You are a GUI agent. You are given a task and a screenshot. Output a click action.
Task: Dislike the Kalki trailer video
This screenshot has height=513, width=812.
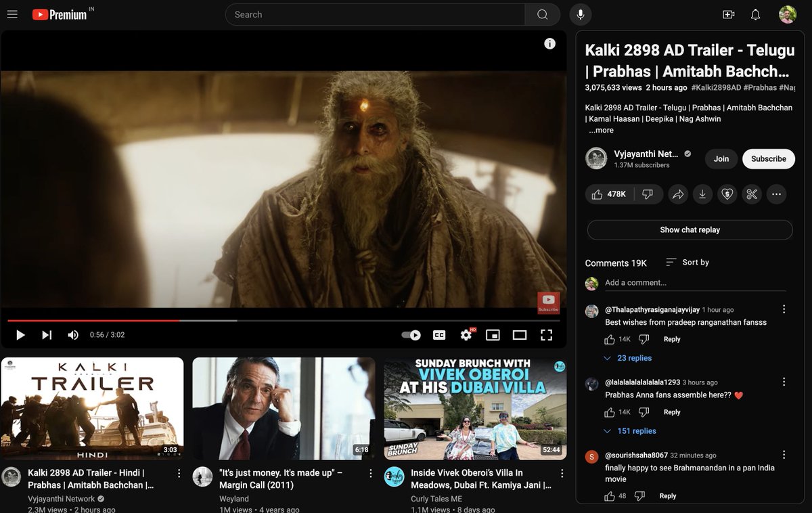pos(648,194)
